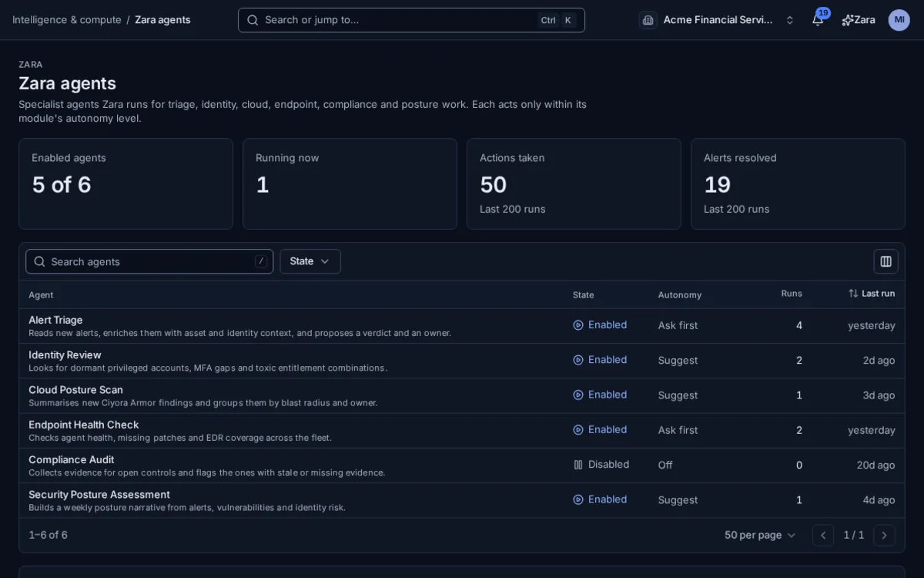Viewport: 924px width, 578px height.
Task: Open the Cloud Posture Scan agent row
Action: [x=462, y=395]
